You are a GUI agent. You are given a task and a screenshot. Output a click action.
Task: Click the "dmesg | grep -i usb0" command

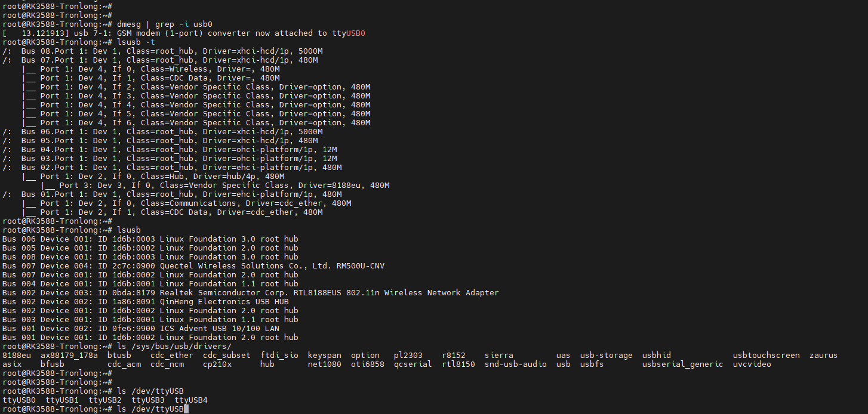(x=165, y=24)
